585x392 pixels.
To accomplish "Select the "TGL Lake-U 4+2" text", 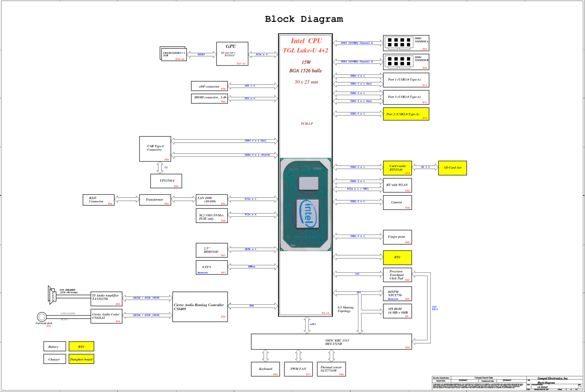I will [x=305, y=51].
